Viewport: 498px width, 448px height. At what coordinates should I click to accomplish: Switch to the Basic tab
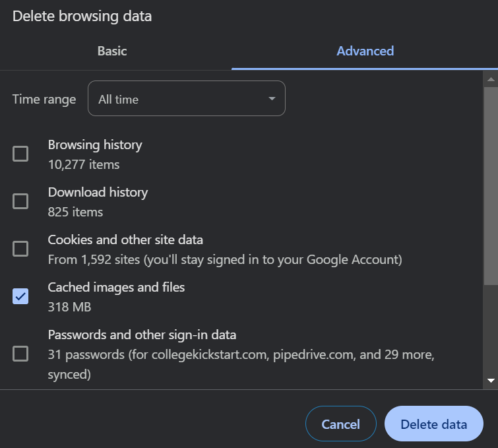click(x=112, y=51)
